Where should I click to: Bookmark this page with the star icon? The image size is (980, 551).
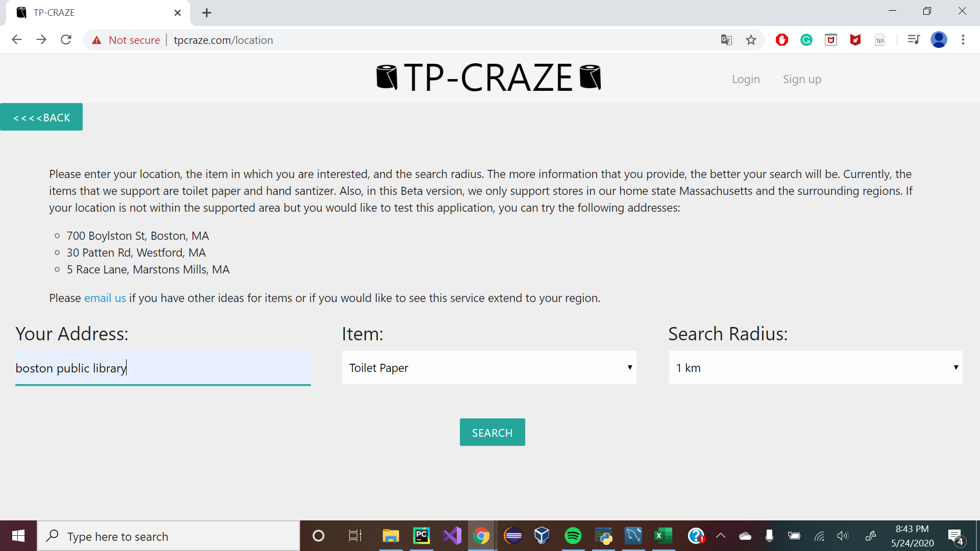point(751,40)
